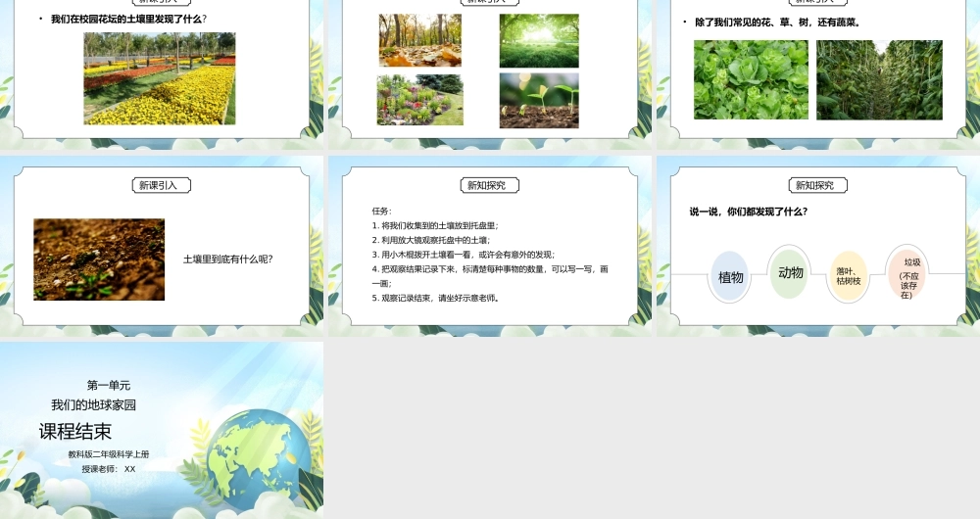Click the text 除了我们常见的花、草、树,还有蔬菜。
Image resolution: width=980 pixels, height=519 pixels.
(779, 23)
